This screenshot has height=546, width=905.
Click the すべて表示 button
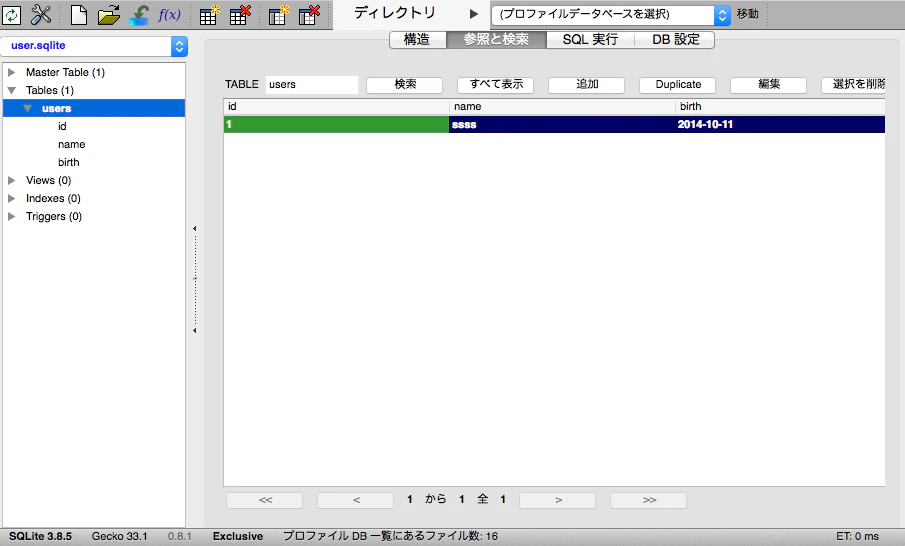pyautogui.click(x=495, y=84)
